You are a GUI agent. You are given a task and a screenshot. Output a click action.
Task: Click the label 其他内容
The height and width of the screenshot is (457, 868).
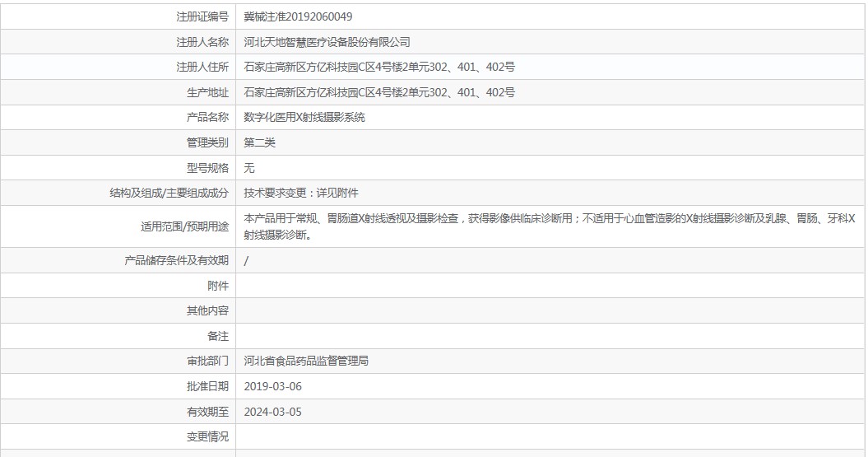[207, 310]
